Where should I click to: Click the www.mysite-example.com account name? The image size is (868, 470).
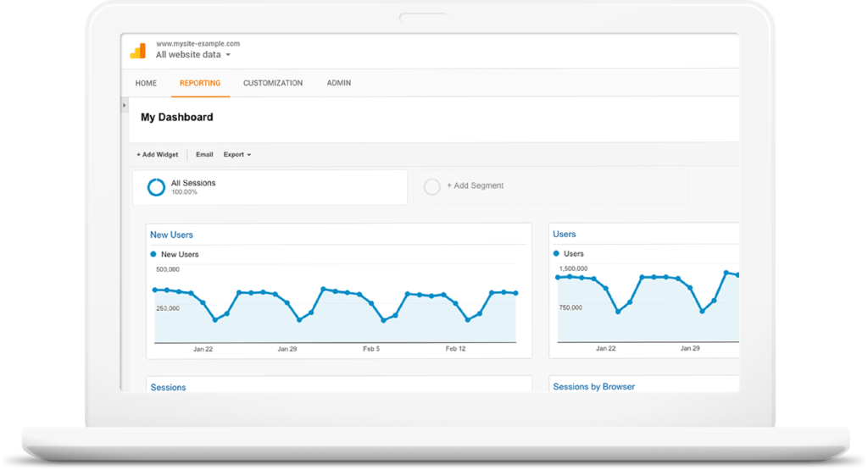(198, 44)
